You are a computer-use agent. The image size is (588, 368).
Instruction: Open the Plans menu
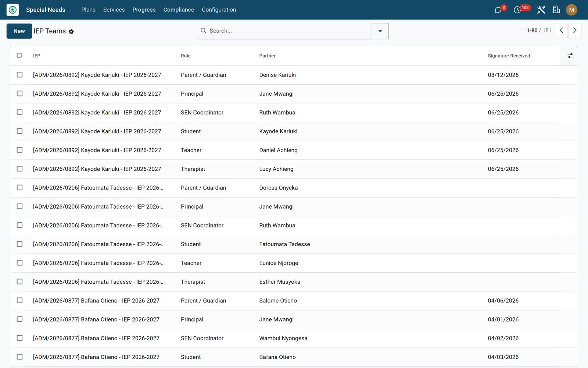tap(88, 10)
